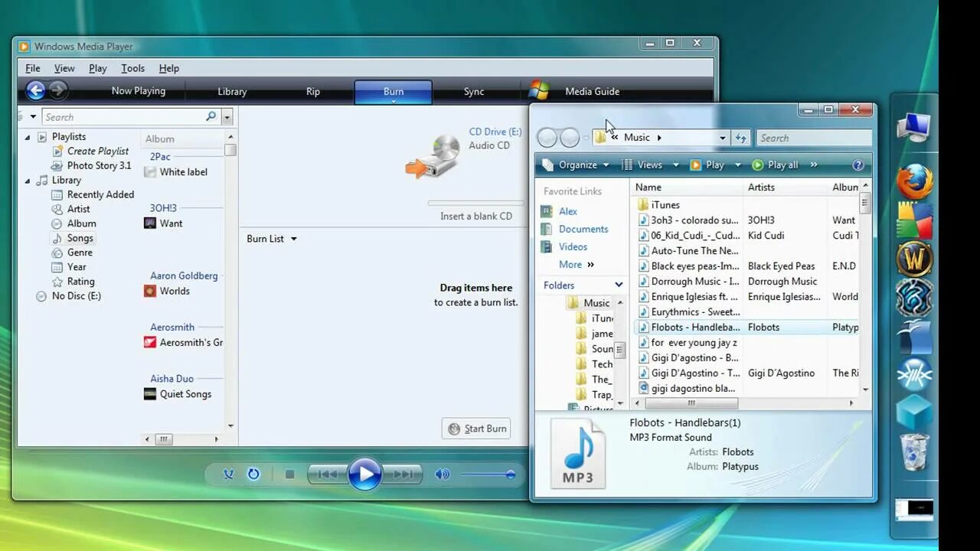Screen dimensions: 980x551
Task: Click the Aerosmith's Gr album thumbnail
Action: tap(150, 342)
